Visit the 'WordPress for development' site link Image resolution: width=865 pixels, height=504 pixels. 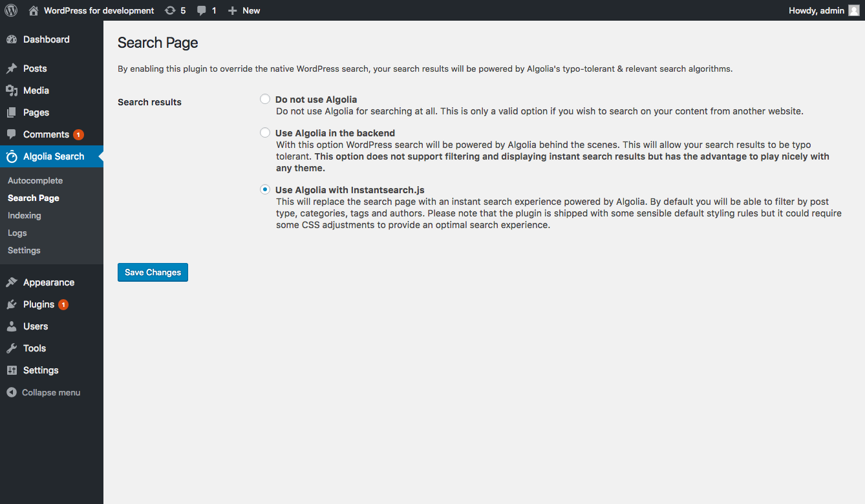[x=99, y=10]
